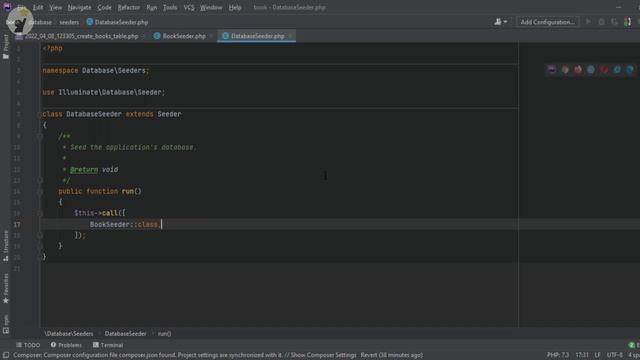Click the namespace Database\Seeders line
This screenshot has width=640, height=360.
[96, 70]
